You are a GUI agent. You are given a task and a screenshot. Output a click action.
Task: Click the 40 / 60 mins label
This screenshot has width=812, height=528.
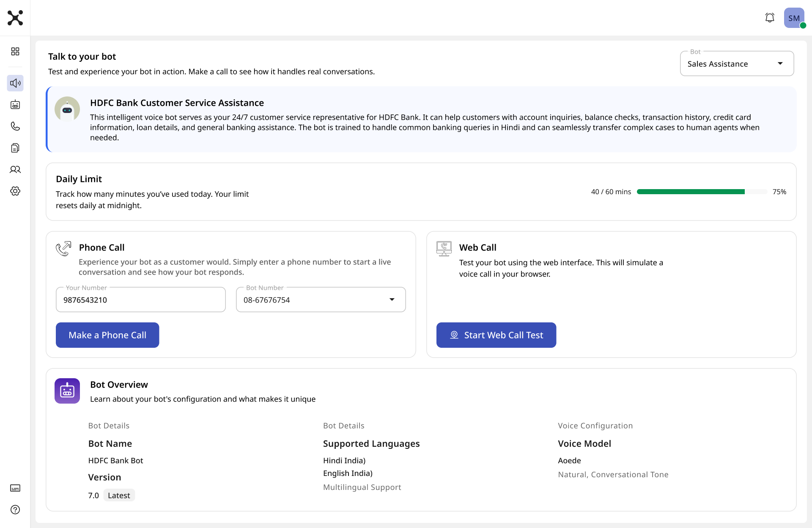coord(611,192)
